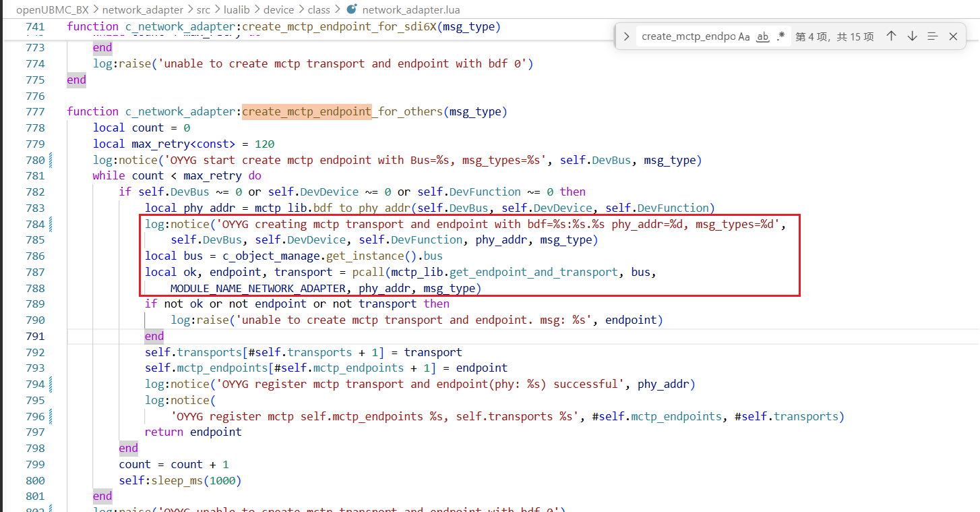980x512 pixels.
Task: Jump to sticky header create_mctp_endpoint_for_sdi6X
Action: coord(283,27)
